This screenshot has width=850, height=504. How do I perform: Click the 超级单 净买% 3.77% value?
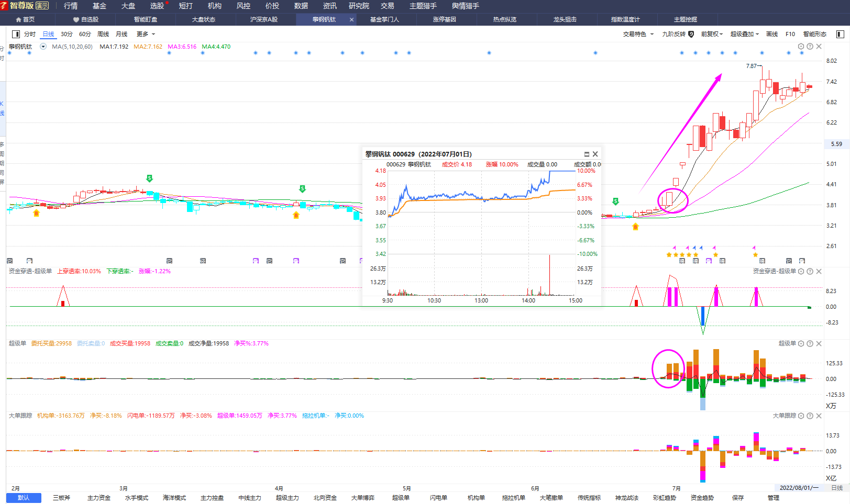251,343
